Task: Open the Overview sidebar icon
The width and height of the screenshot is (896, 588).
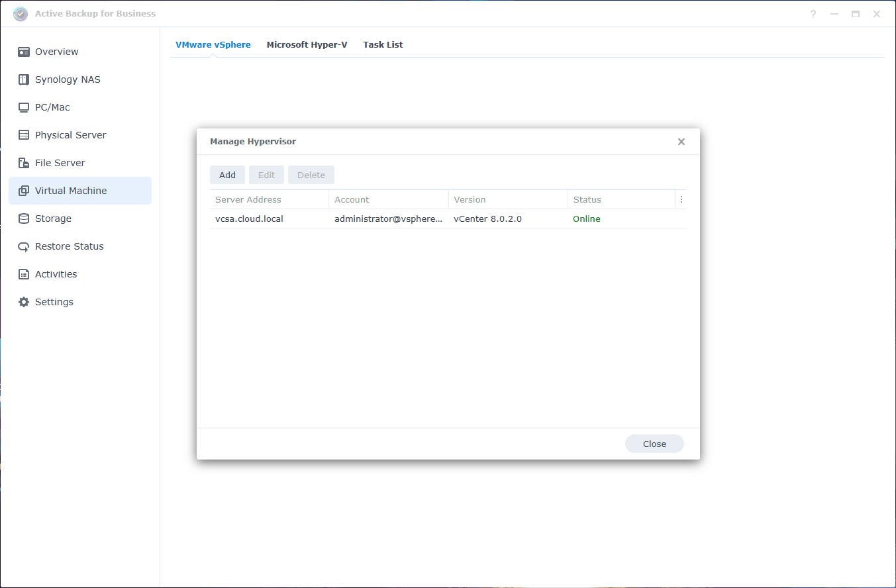Action: click(24, 52)
